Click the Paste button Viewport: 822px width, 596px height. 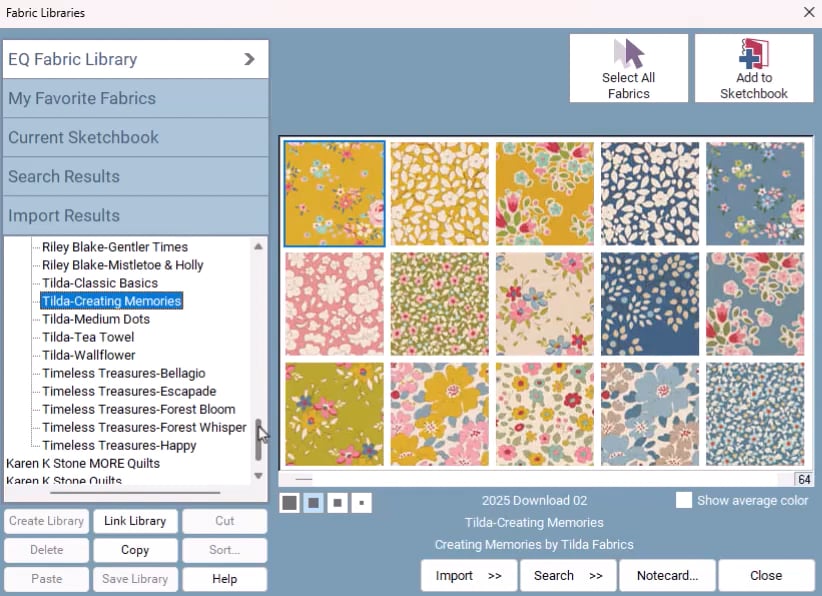(47, 579)
